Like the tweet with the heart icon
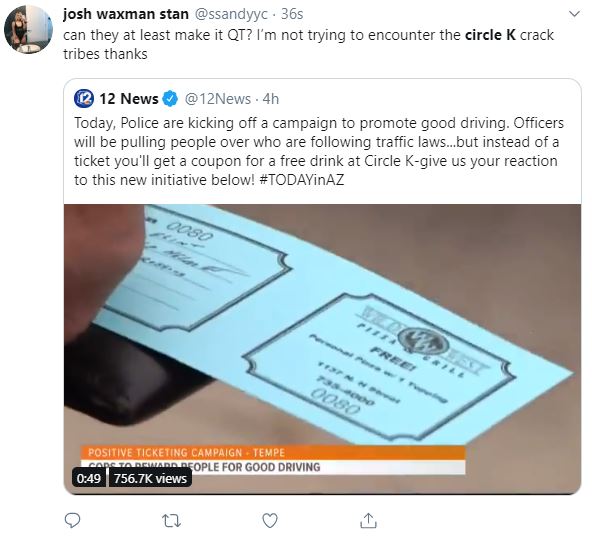This screenshot has width=592, height=544. point(270,521)
